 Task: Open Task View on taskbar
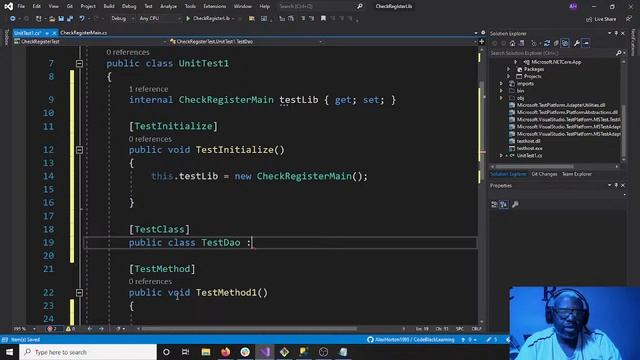(186, 352)
